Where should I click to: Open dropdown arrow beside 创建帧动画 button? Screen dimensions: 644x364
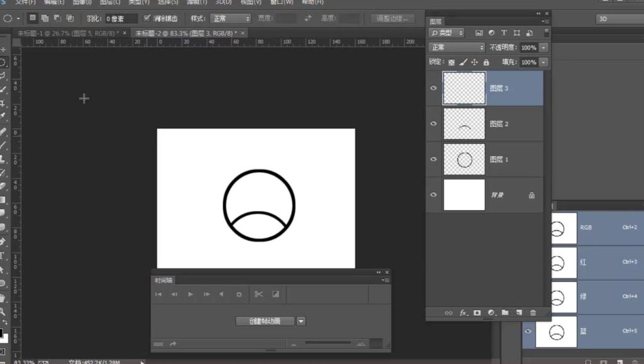301,321
